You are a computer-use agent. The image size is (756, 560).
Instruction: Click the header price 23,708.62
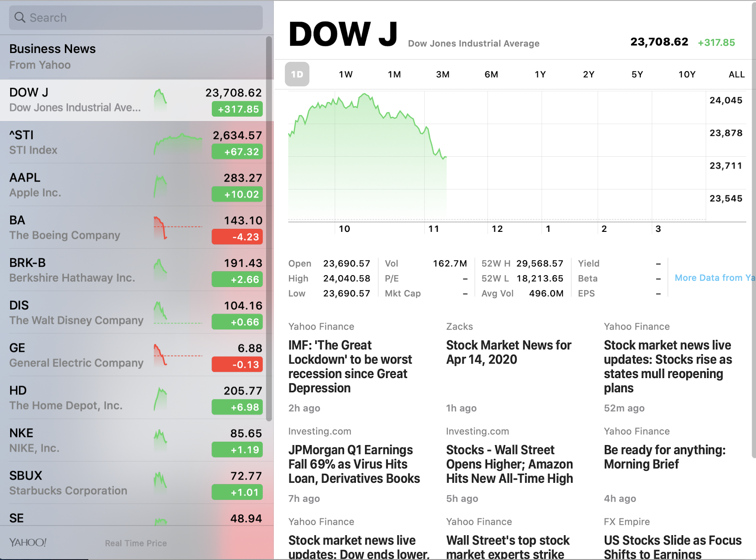pos(659,42)
